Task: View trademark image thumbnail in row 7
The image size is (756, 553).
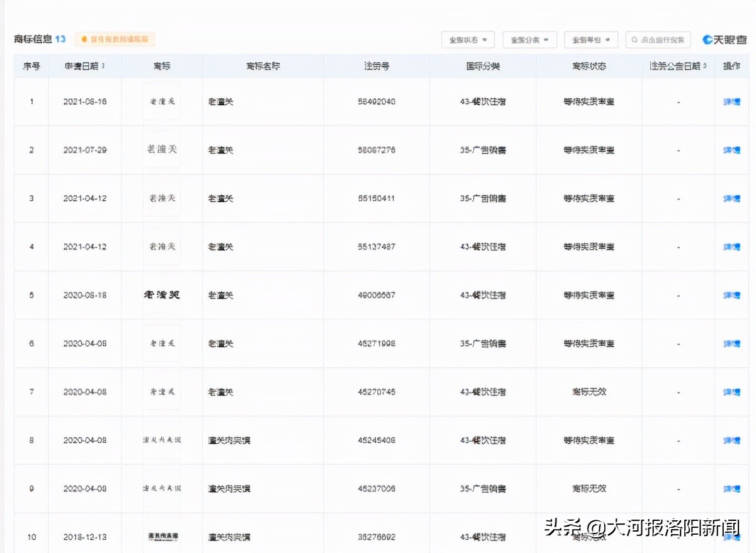Action: tap(162, 392)
